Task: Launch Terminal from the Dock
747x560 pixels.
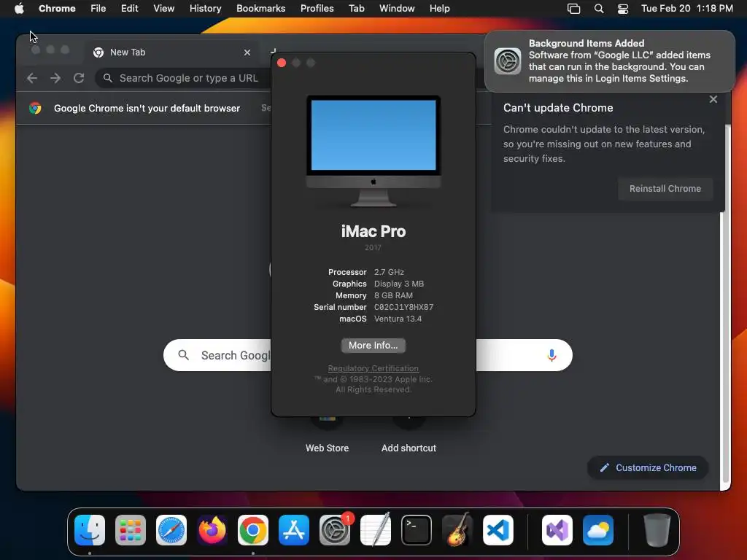Action: 417,530
